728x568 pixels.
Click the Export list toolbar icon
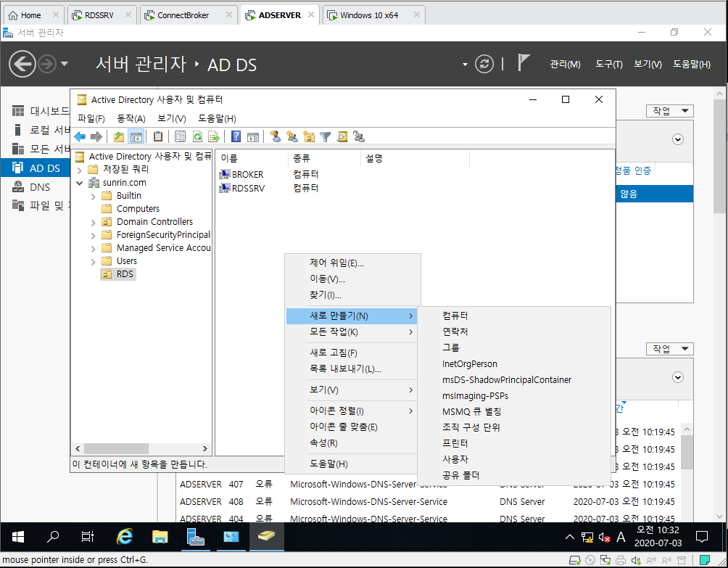[214, 136]
